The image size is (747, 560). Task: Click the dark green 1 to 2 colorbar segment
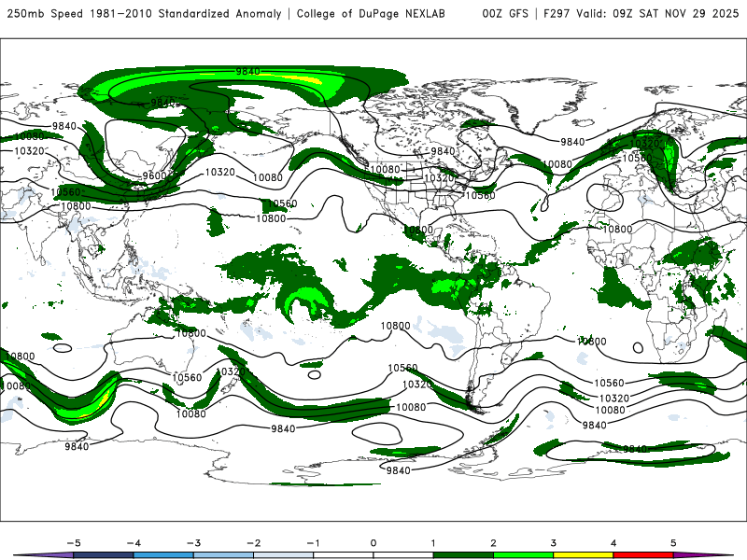click(x=463, y=555)
